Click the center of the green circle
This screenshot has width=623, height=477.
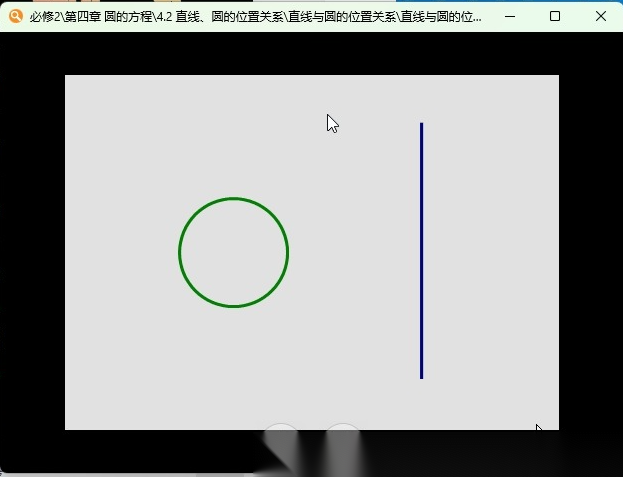[x=233, y=252]
